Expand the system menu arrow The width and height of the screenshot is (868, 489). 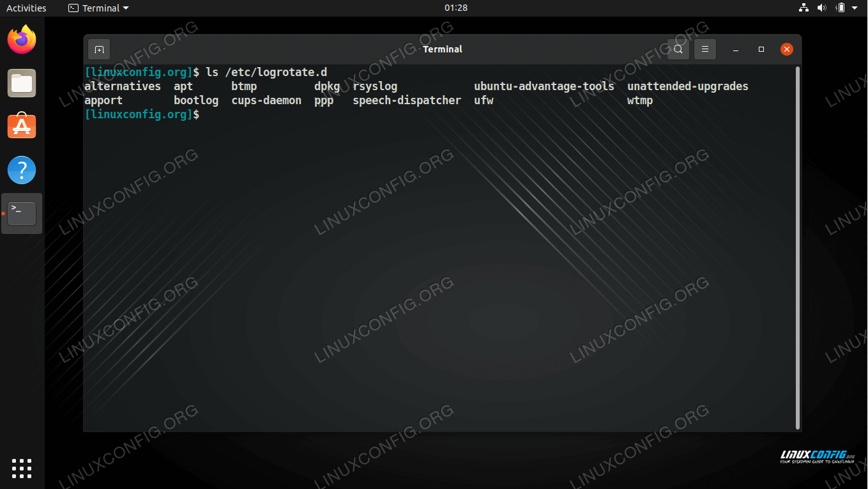point(855,8)
